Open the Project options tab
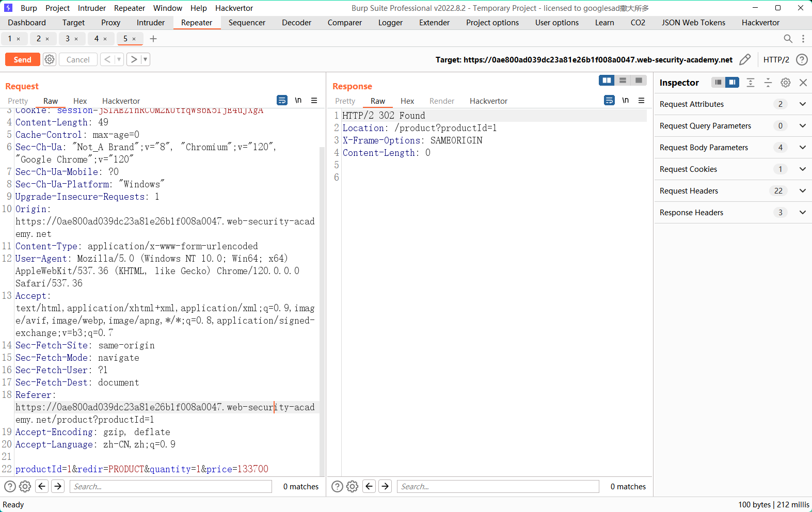The width and height of the screenshot is (812, 512). click(492, 23)
